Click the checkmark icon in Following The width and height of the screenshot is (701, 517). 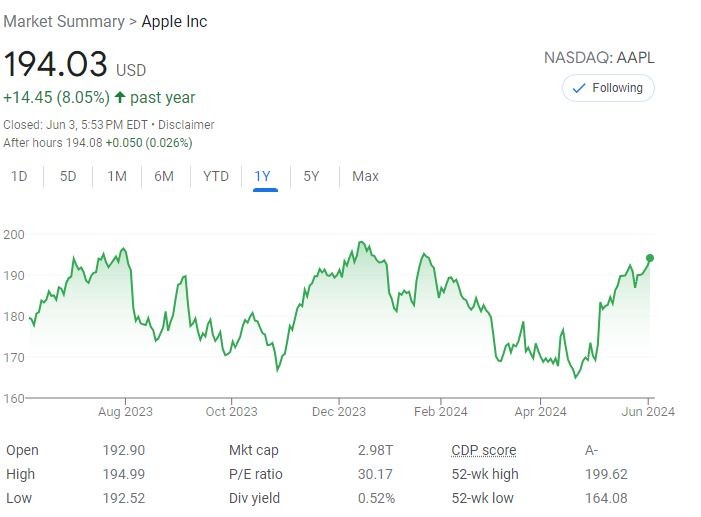click(x=579, y=88)
